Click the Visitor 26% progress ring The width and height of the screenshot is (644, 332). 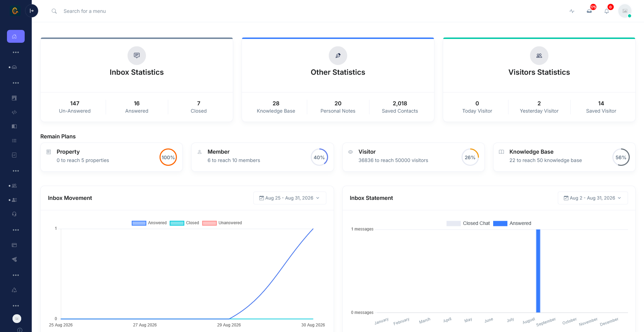[470, 157]
